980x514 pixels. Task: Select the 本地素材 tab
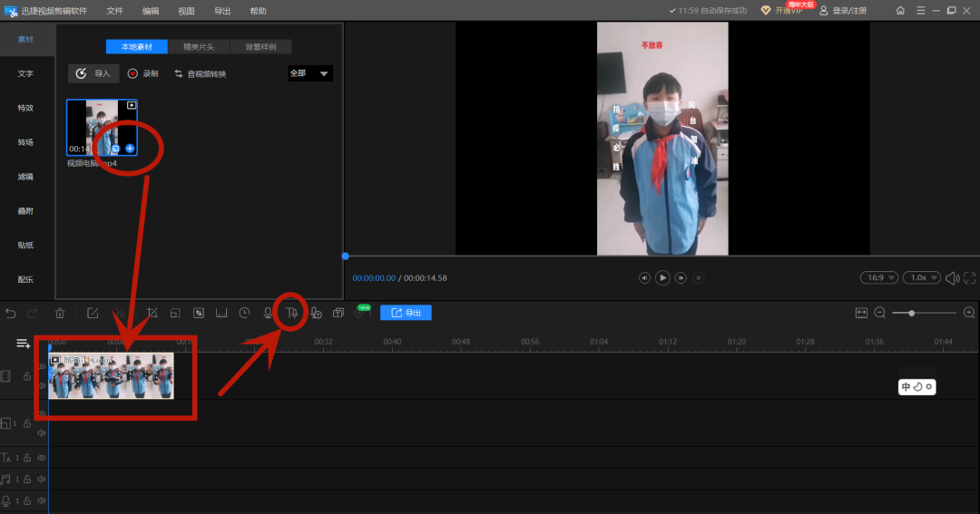[x=137, y=47]
